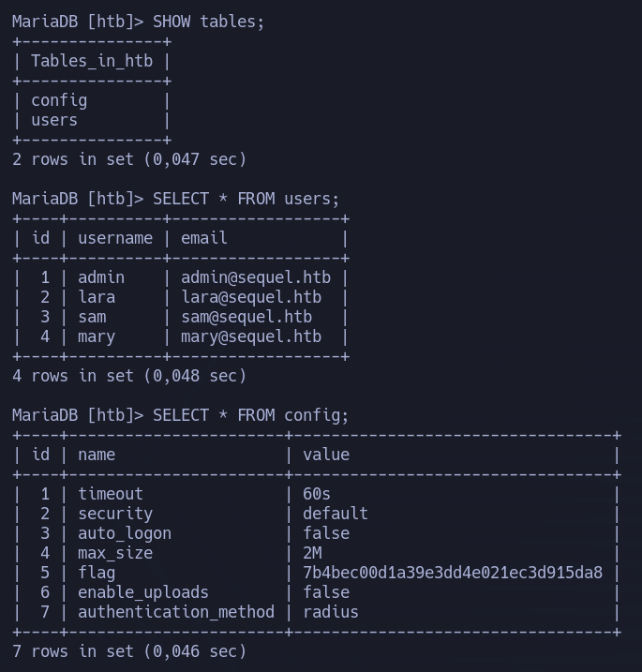
Task: Click the value column header in config
Action: click(326, 455)
